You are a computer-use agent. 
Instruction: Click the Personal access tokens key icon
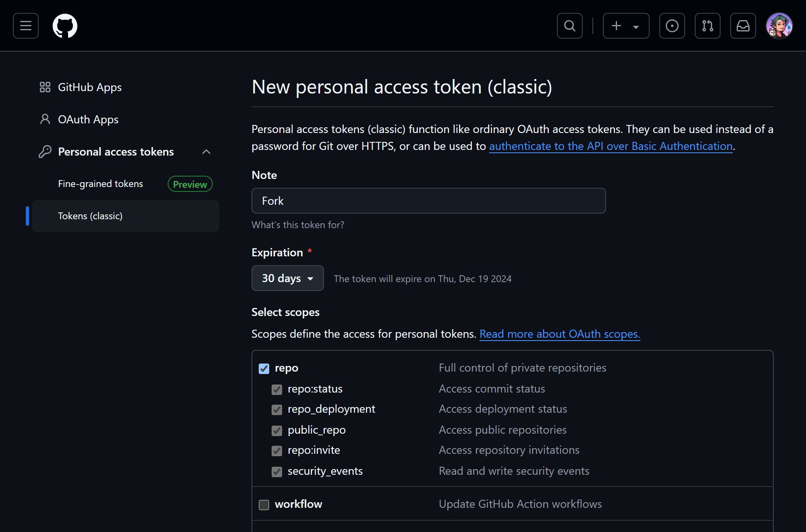tap(45, 152)
